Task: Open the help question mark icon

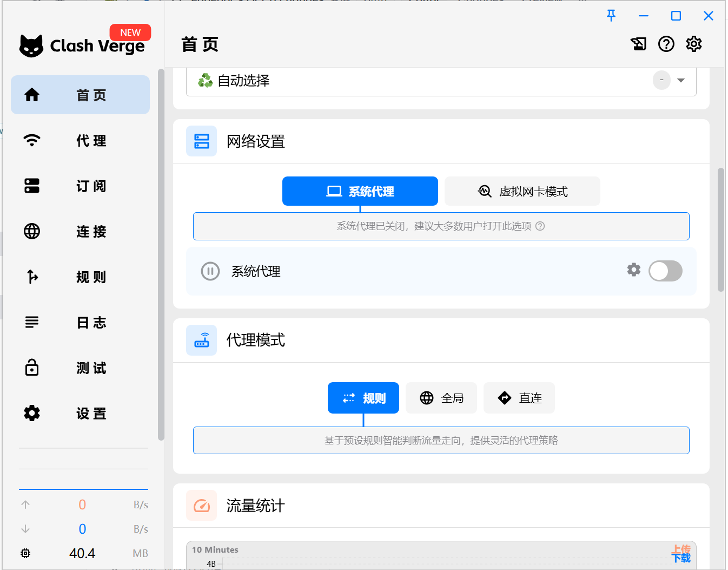Action: 666,44
